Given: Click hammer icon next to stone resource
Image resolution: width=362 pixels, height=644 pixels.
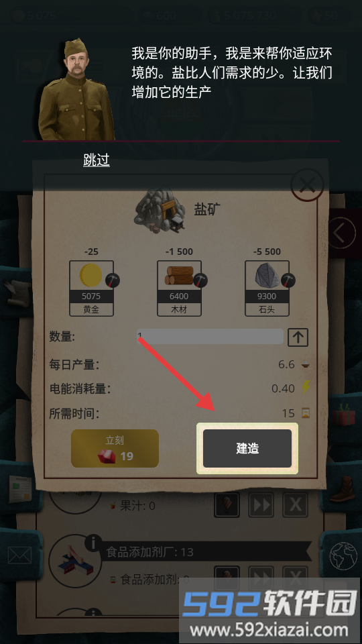Looking at the screenshot, I should 288,280.
